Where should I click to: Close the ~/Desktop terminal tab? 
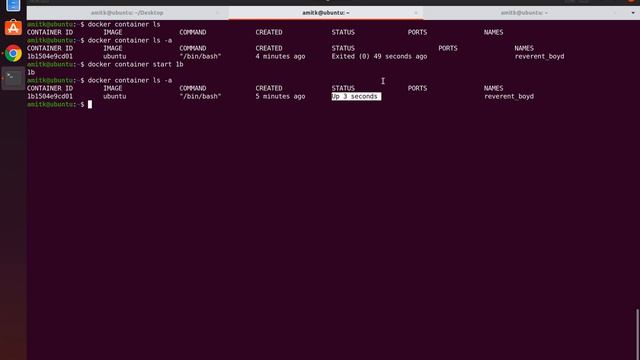(x=217, y=13)
